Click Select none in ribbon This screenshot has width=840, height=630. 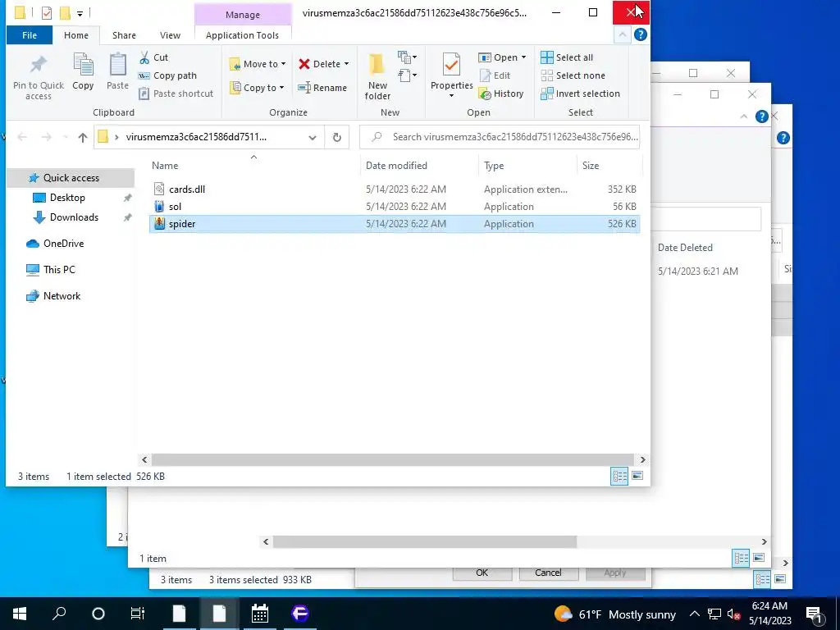[x=573, y=75]
